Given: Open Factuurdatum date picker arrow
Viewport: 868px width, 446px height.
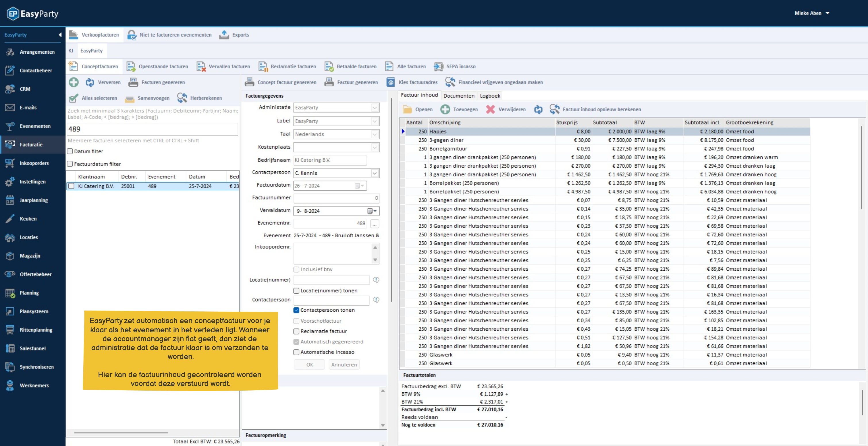Looking at the screenshot, I should click(362, 186).
